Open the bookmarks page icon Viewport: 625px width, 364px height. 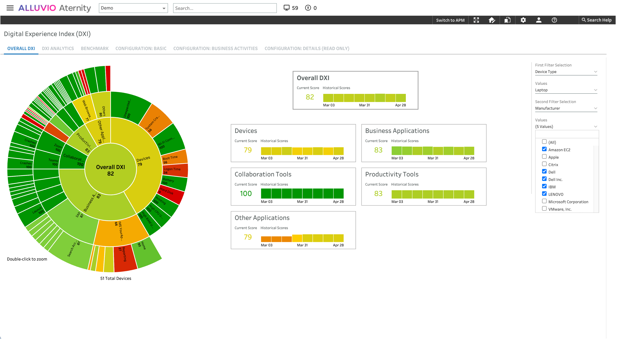click(x=507, y=20)
